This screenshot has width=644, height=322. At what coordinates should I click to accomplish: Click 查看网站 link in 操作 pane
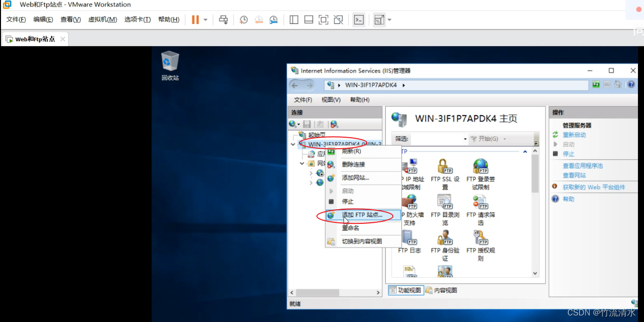point(574,175)
